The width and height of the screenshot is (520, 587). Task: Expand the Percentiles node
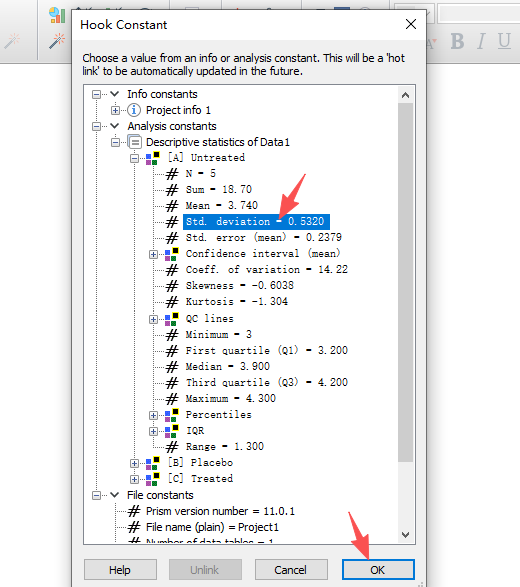point(153,415)
